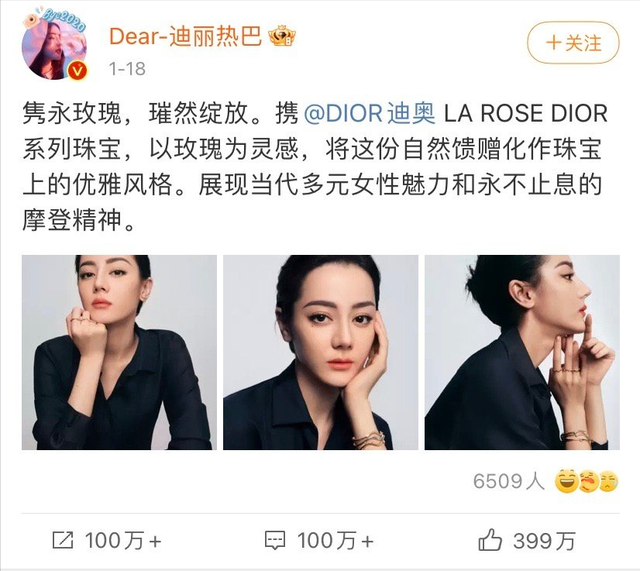Screen dimensions: 640x571
Task: View the first photo thumbnail
Action: click(119, 352)
